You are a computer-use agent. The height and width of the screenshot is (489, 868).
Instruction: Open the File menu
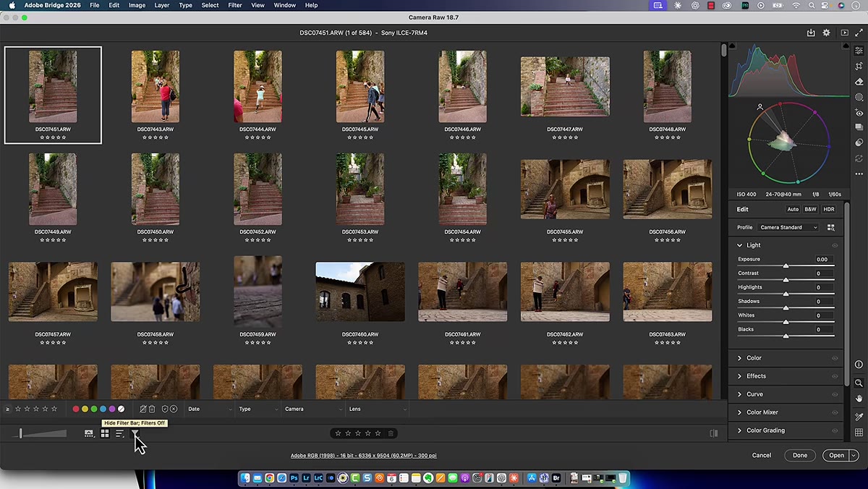coord(95,5)
